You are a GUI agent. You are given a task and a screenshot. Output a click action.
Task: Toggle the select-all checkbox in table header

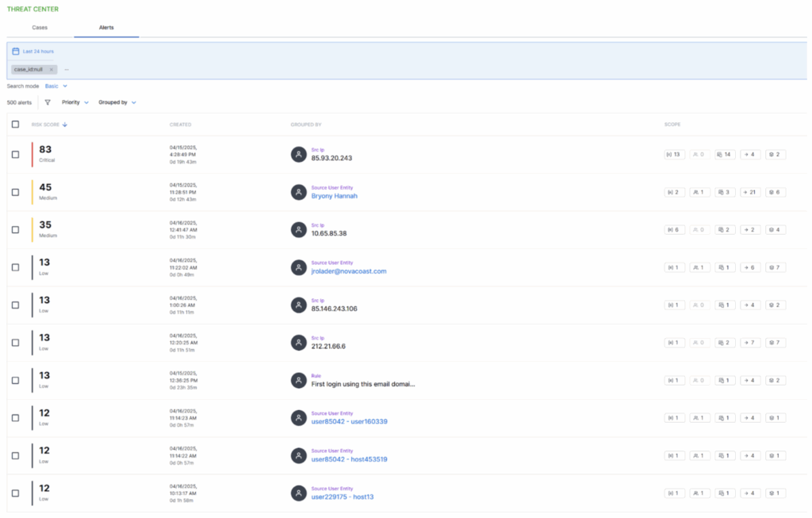[16, 125]
